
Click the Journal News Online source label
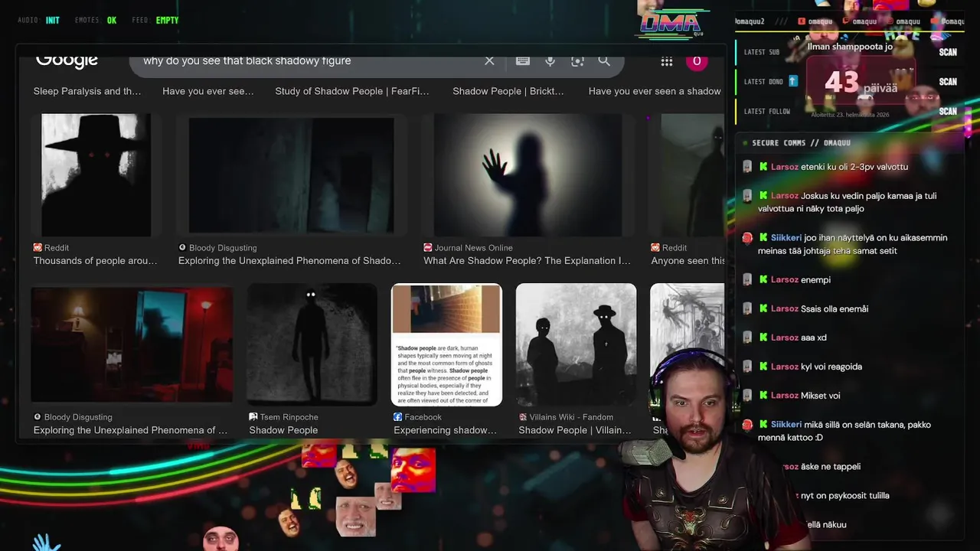tap(473, 248)
